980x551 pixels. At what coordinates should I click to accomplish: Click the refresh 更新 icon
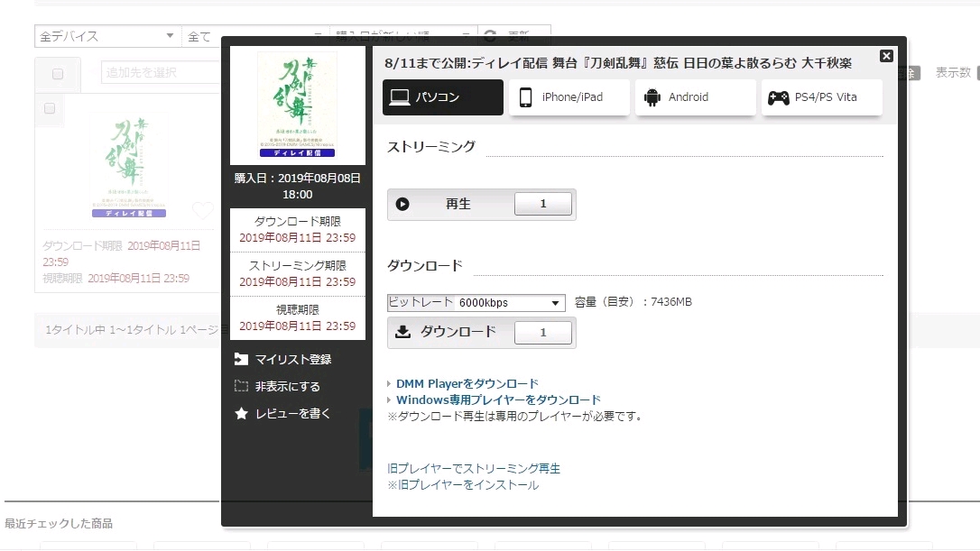pos(491,35)
